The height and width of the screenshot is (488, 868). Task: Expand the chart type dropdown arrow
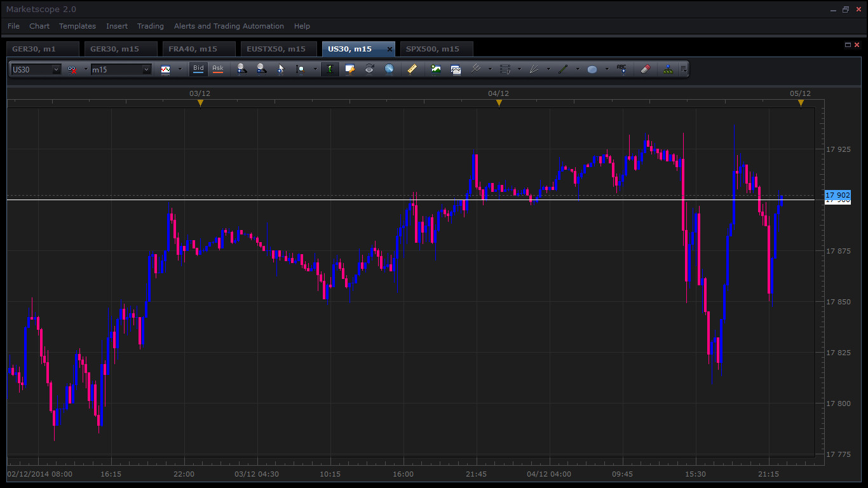(180, 69)
